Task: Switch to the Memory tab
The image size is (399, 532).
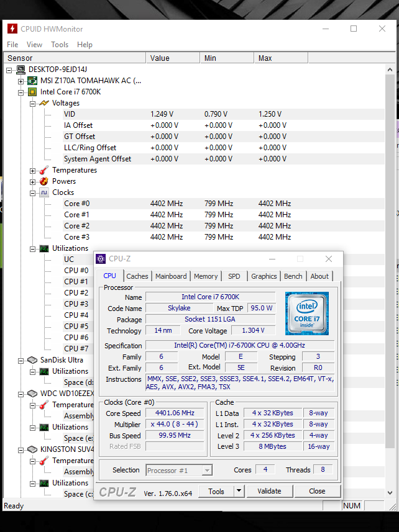Action: (206, 276)
